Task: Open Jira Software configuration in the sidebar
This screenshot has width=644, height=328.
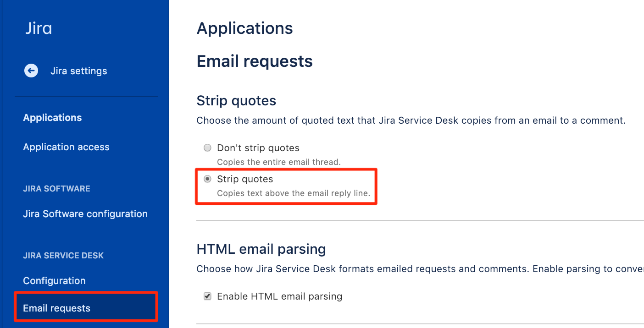Action: click(85, 214)
